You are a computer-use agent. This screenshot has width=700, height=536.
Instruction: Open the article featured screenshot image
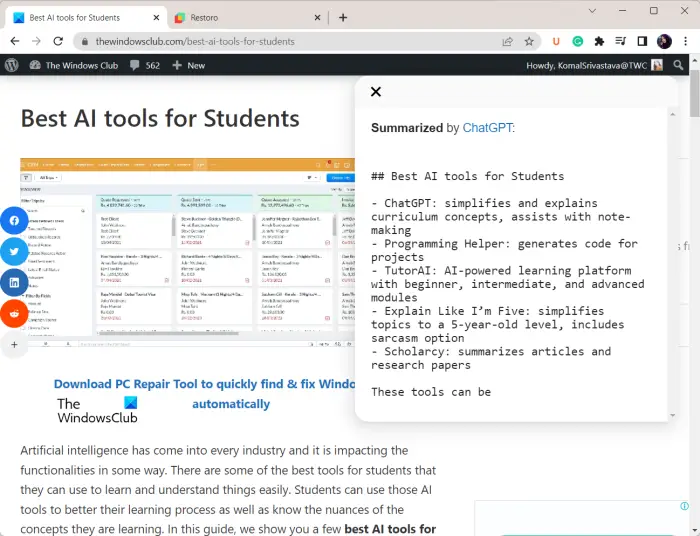[x=188, y=253]
